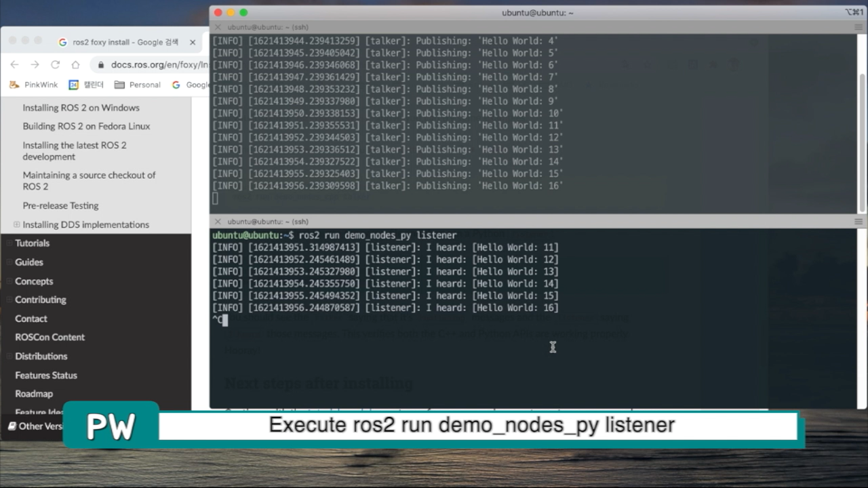Image resolution: width=868 pixels, height=488 pixels.
Task: Focus the top pane title 'ubuntu@ubuntu: ~ (ssh)'
Action: (268, 27)
